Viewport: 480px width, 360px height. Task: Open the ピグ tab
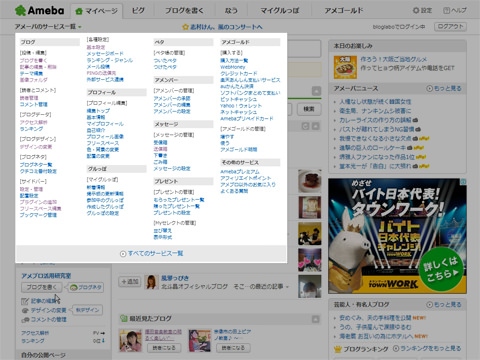(138, 11)
